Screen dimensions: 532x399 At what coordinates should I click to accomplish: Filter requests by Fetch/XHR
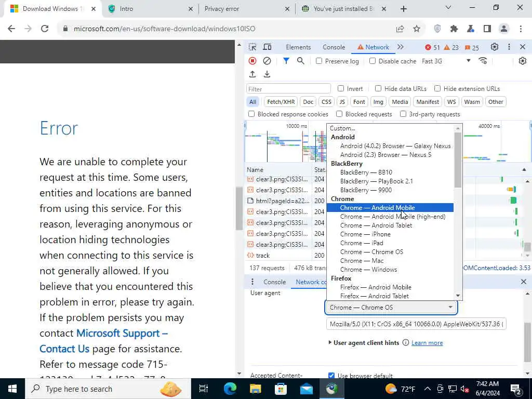(281, 102)
